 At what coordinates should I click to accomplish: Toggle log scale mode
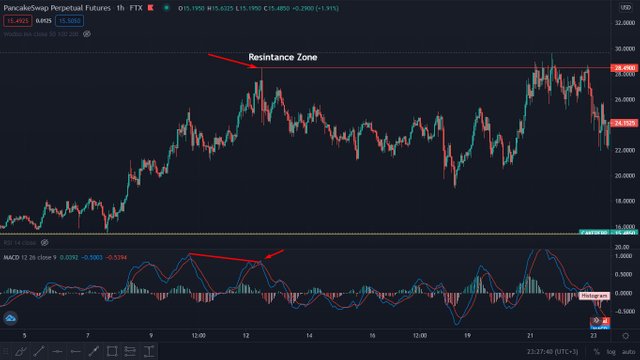coord(611,351)
